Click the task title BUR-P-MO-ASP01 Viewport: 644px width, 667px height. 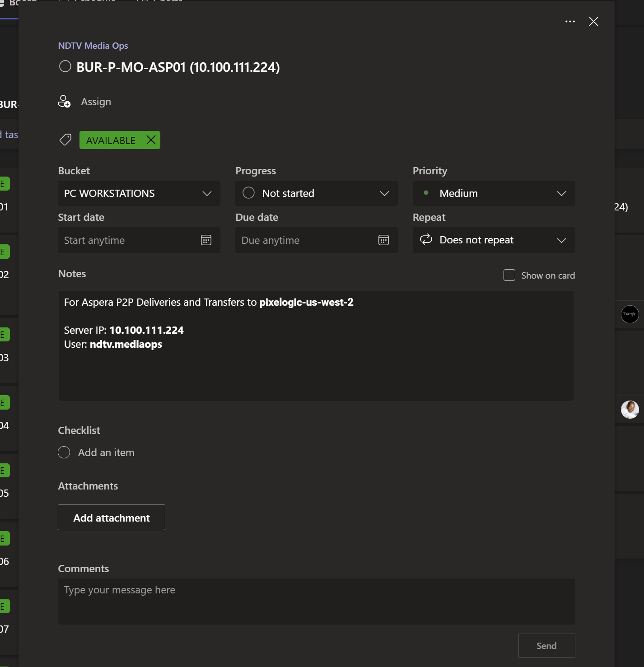[178, 67]
